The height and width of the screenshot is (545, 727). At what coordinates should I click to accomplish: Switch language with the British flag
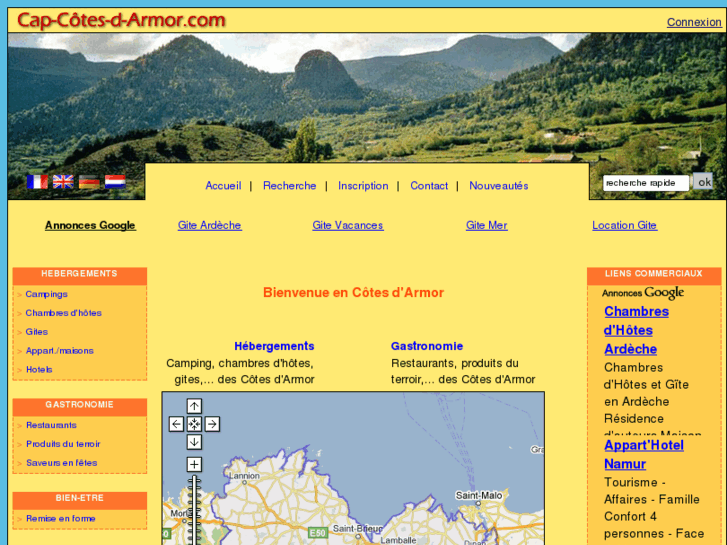click(x=63, y=182)
